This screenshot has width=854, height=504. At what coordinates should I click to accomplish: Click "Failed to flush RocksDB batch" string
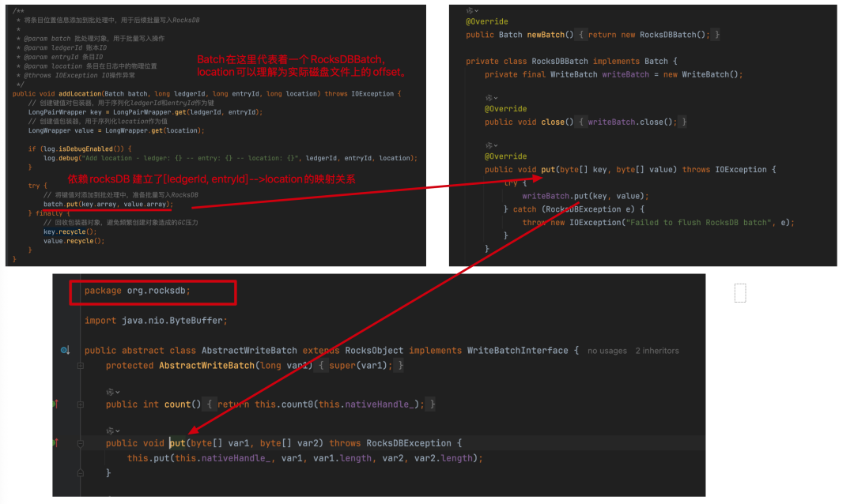point(699,223)
